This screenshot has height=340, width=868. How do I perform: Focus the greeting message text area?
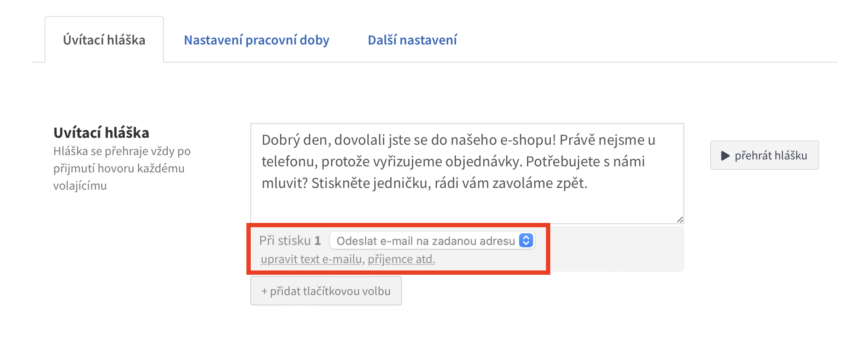pyautogui.click(x=467, y=203)
